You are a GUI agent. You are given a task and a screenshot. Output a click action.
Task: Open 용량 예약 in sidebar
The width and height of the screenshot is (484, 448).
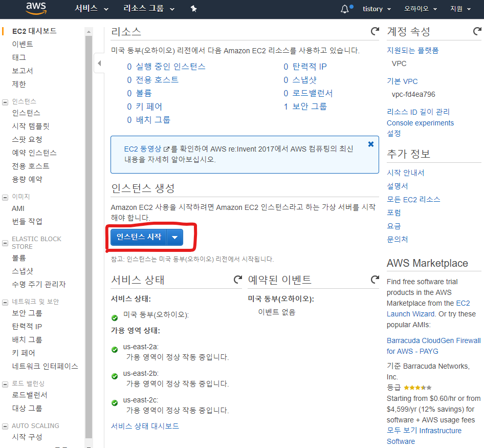pyautogui.click(x=27, y=179)
